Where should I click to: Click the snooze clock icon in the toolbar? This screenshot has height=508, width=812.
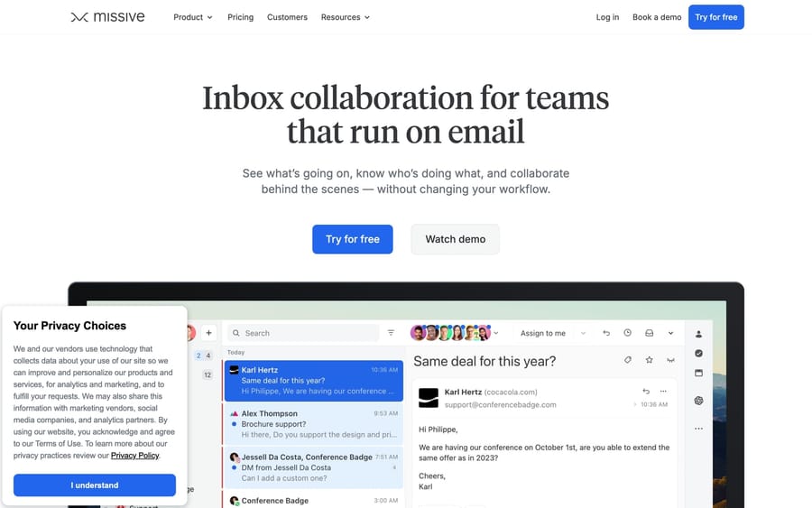tap(627, 333)
